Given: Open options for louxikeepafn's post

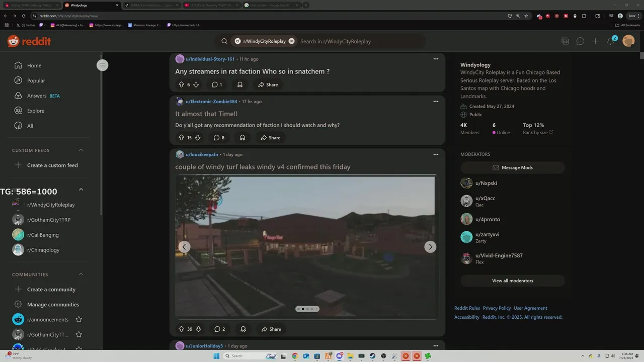Looking at the screenshot, I should coord(436,154).
